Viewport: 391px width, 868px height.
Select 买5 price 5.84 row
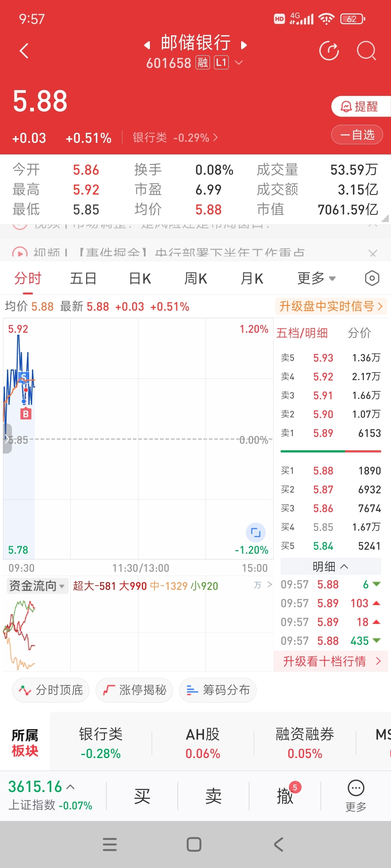click(x=331, y=546)
